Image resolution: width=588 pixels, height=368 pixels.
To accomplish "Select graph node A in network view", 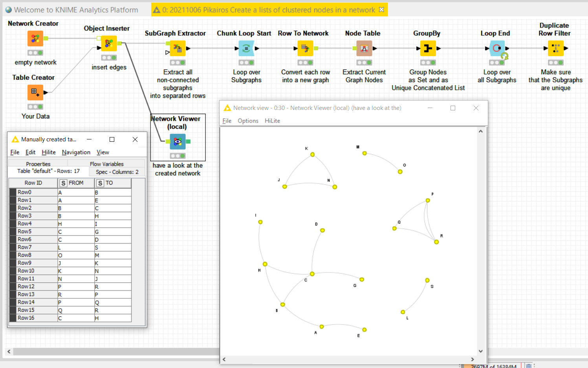I will [x=322, y=327].
